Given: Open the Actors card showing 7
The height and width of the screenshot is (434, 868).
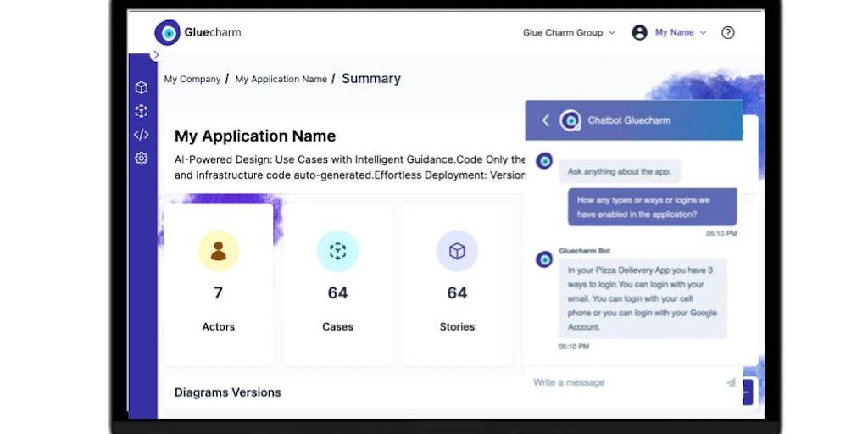Looking at the screenshot, I should [x=219, y=284].
